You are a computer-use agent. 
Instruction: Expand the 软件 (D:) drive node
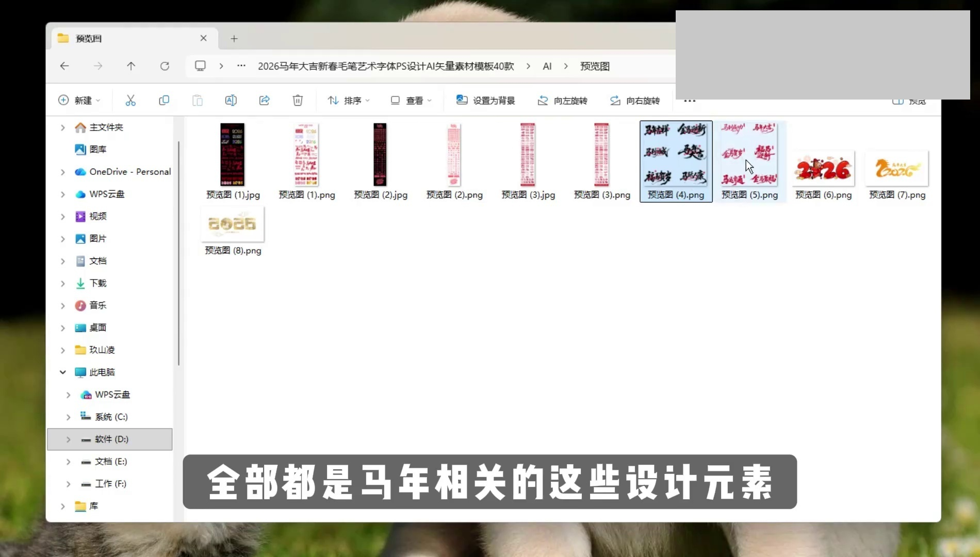pyautogui.click(x=69, y=439)
